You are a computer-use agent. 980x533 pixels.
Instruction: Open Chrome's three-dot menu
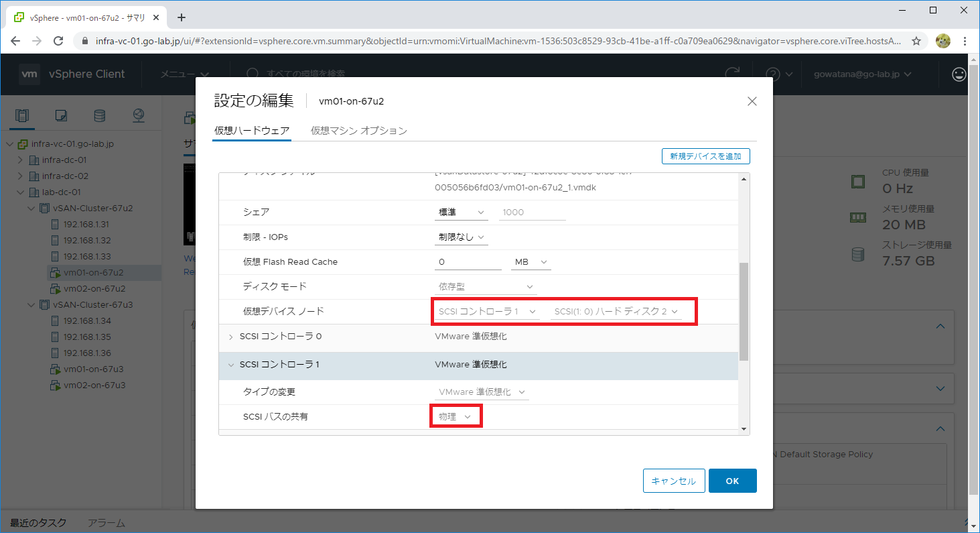pyautogui.click(x=965, y=41)
